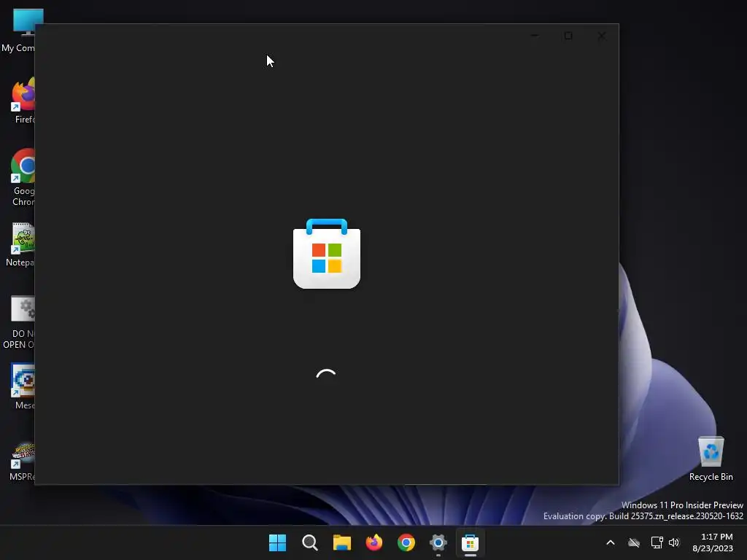Image resolution: width=747 pixels, height=560 pixels.
Task: Open File Explorer from taskbar
Action: click(x=342, y=542)
